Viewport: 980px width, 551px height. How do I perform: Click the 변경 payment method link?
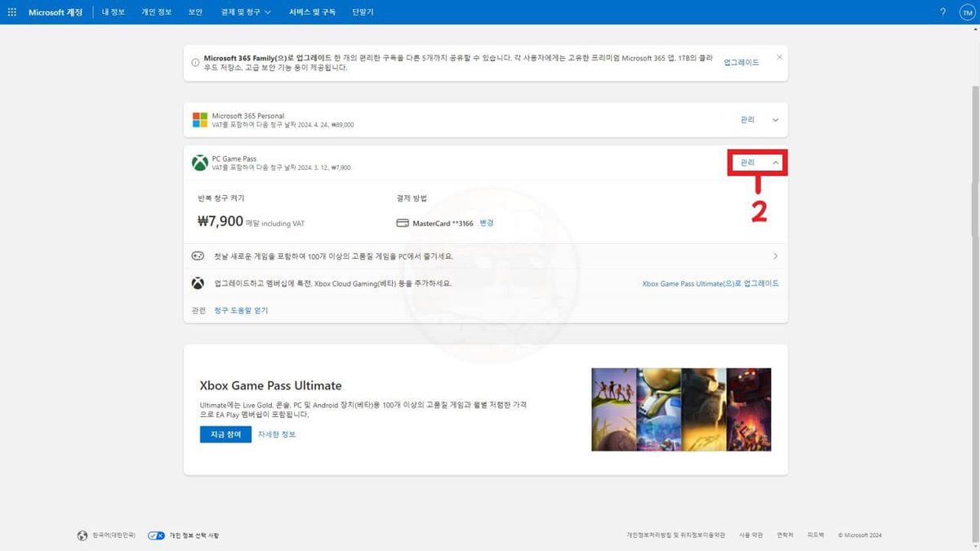pyautogui.click(x=487, y=223)
